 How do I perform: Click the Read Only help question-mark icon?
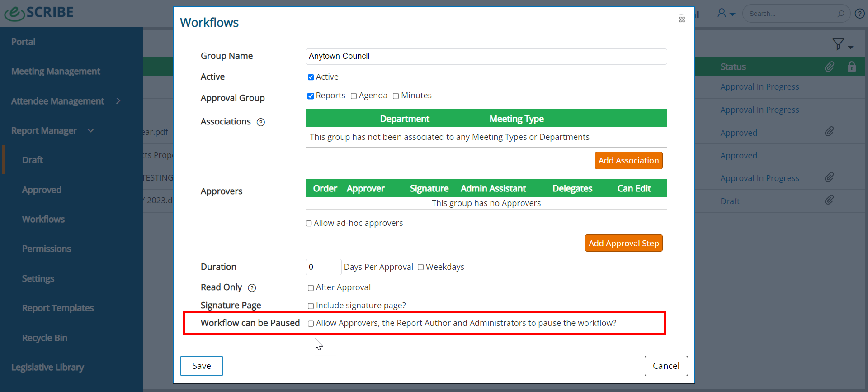click(x=252, y=288)
